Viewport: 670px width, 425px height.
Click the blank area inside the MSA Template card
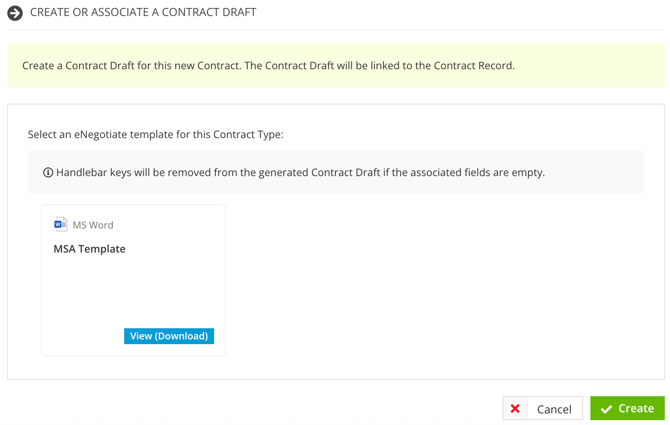(x=133, y=290)
